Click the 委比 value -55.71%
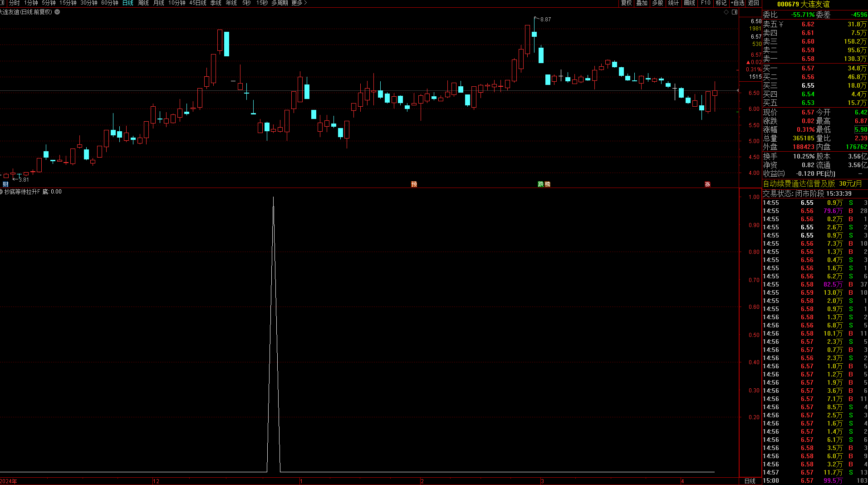 click(803, 15)
